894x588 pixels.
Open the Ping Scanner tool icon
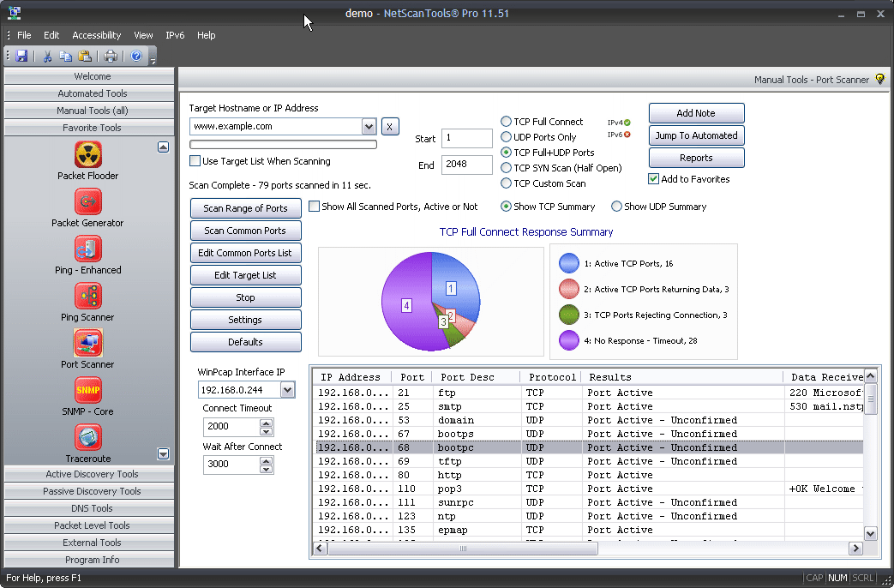pyautogui.click(x=87, y=296)
